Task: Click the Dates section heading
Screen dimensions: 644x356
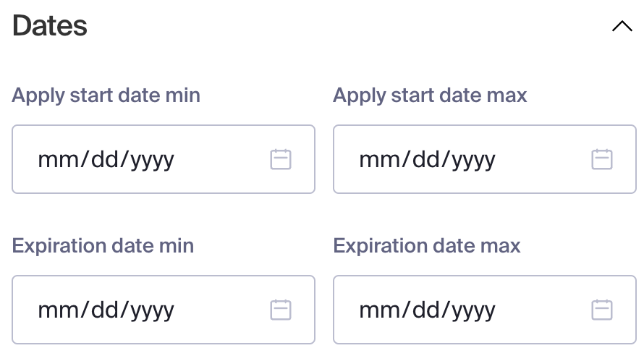Action: (x=50, y=26)
